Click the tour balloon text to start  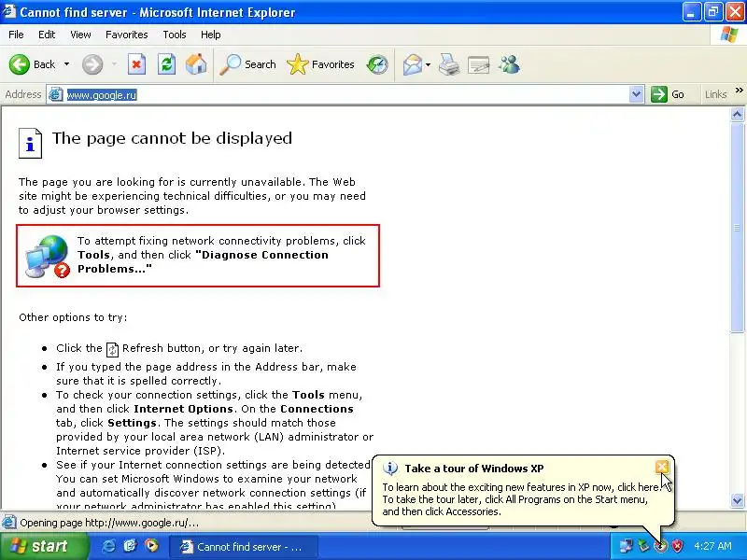(522, 499)
